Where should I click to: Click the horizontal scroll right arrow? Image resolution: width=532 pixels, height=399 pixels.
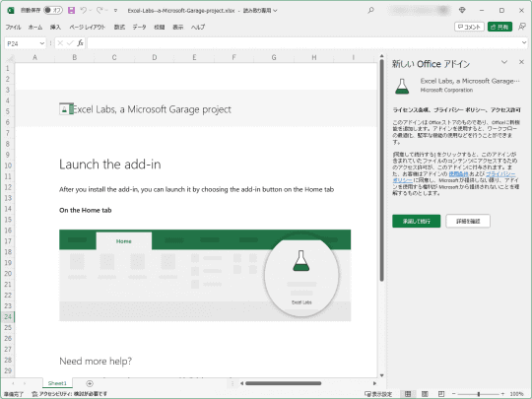(374, 383)
